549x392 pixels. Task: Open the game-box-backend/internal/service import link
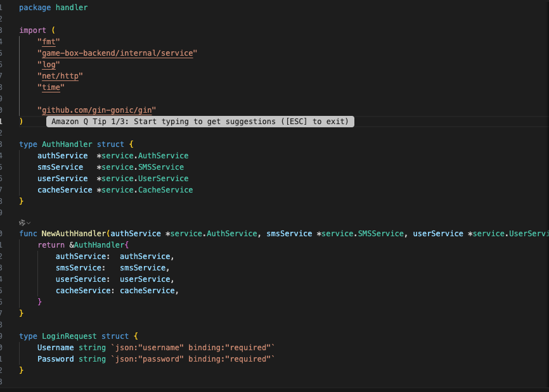pyautogui.click(x=117, y=53)
